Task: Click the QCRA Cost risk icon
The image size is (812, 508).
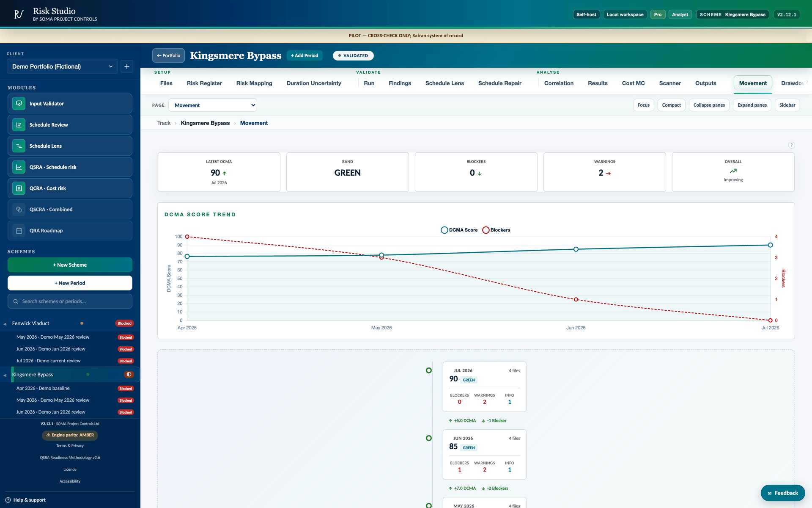Action: coord(19,188)
